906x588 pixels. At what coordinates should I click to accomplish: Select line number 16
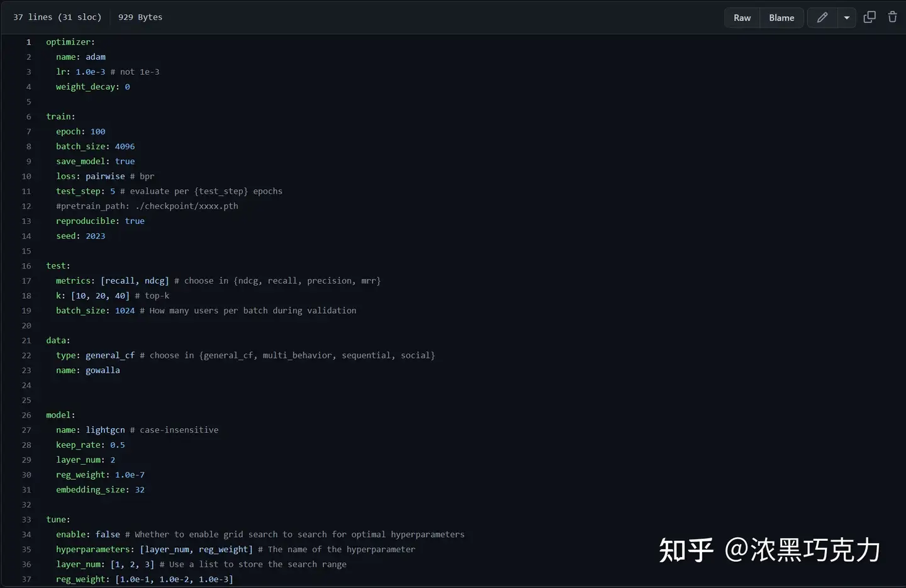pos(26,266)
